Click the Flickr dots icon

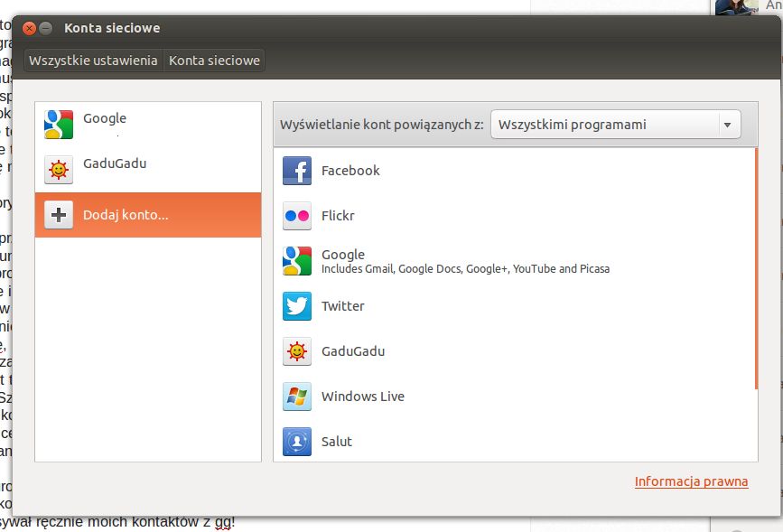297,216
